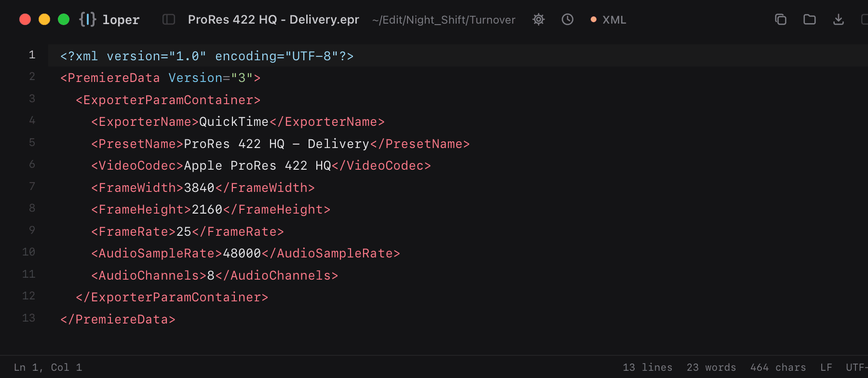This screenshot has height=378, width=868.
Task: Click the path ~/Edit/Night_Shift/Turnover
Action: point(444,20)
